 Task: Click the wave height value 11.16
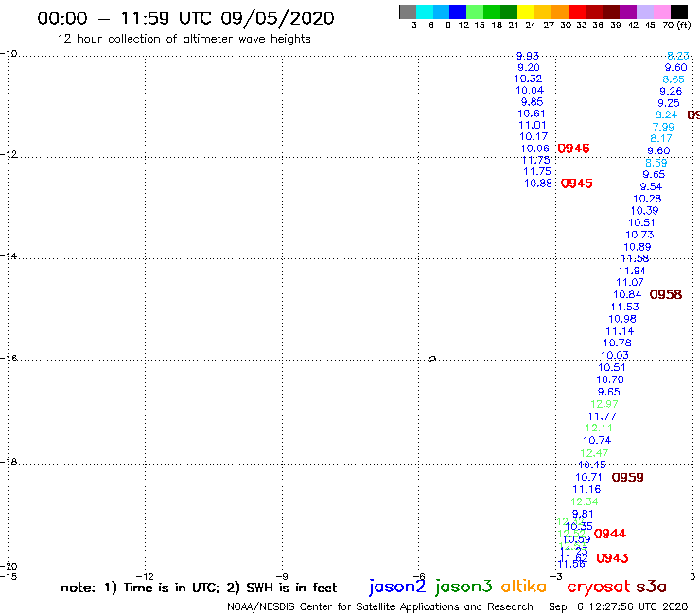click(586, 489)
